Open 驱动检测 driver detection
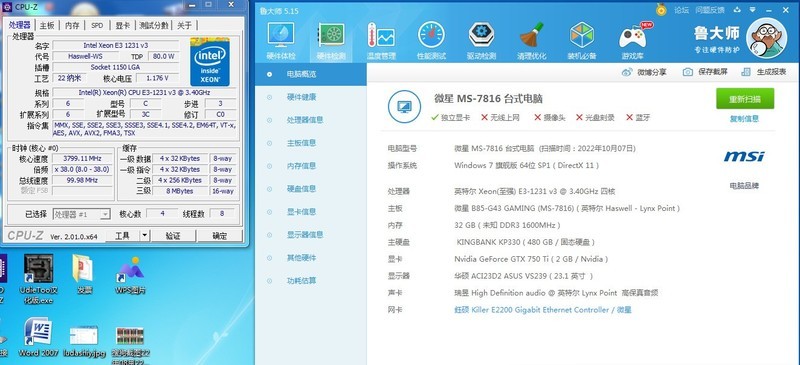This screenshot has height=365, width=800. (x=481, y=41)
